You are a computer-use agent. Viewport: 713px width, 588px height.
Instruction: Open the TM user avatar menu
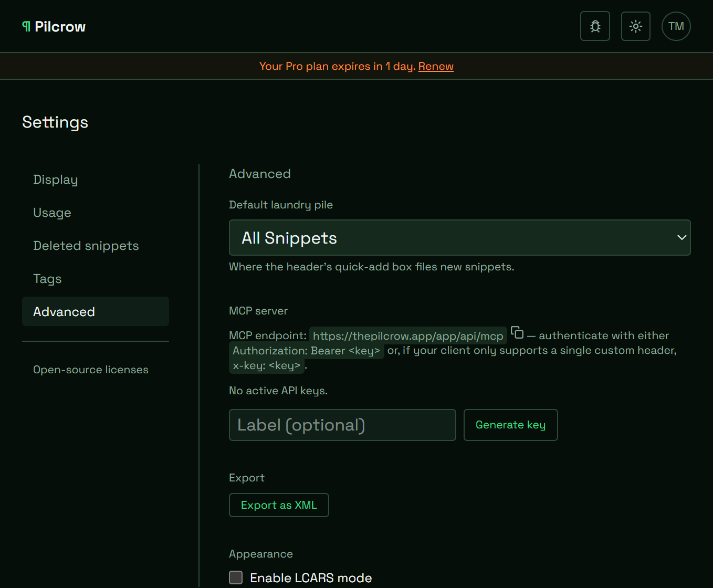(676, 26)
